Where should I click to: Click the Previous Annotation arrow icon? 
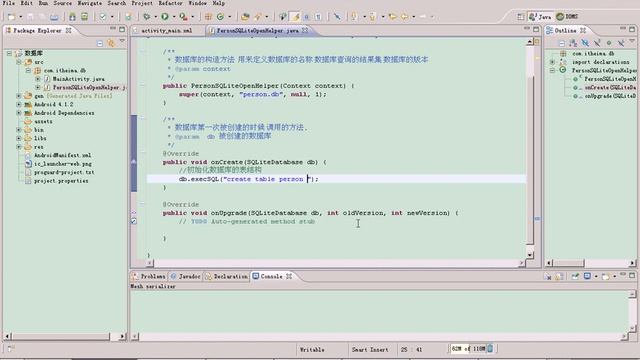(x=372, y=17)
